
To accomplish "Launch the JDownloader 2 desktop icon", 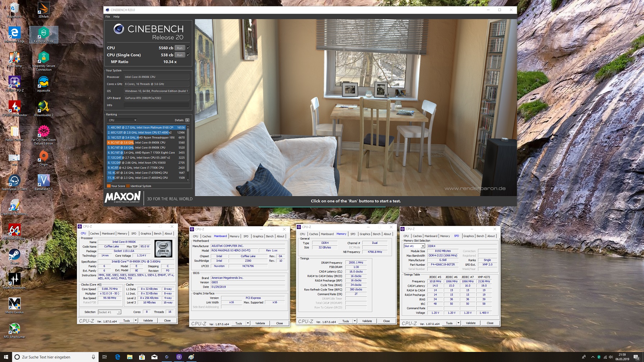I will click(43, 109).
